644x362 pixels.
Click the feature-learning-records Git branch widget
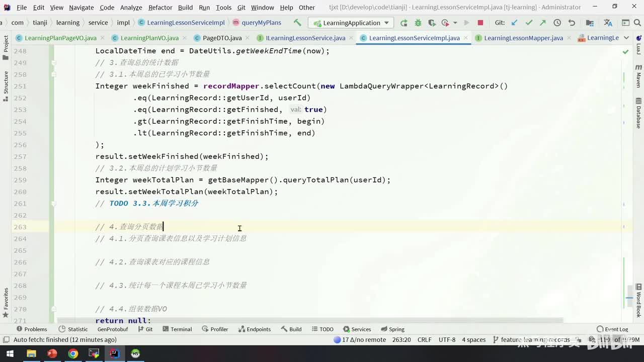point(531,340)
